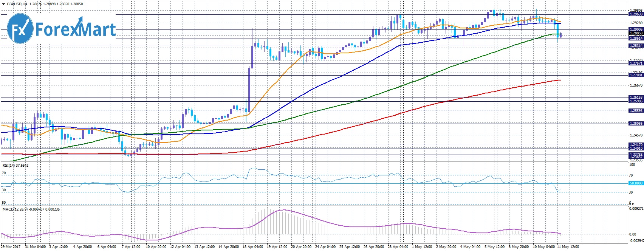Select the MACD axis value -0.002942
This screenshot has width=644, height=251.
636,240
